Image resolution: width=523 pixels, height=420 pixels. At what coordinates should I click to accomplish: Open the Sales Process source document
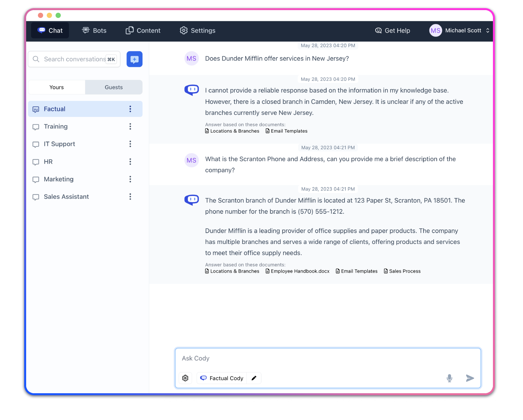(402, 271)
